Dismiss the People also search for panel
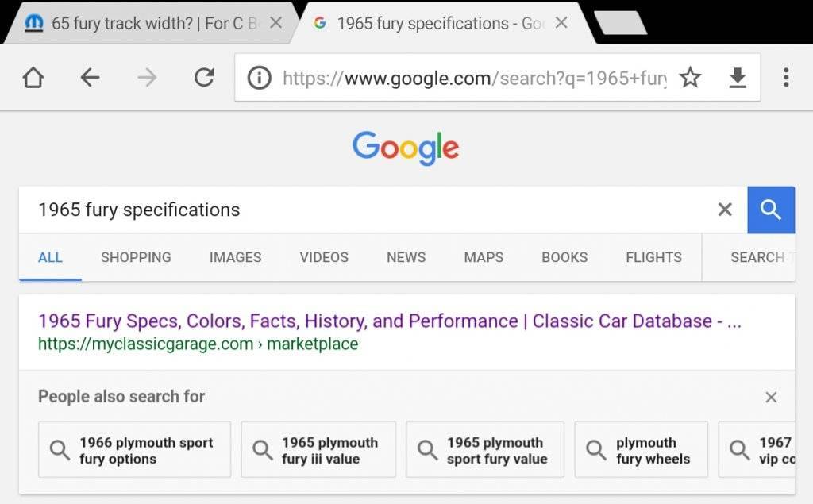813x504 pixels. click(771, 397)
